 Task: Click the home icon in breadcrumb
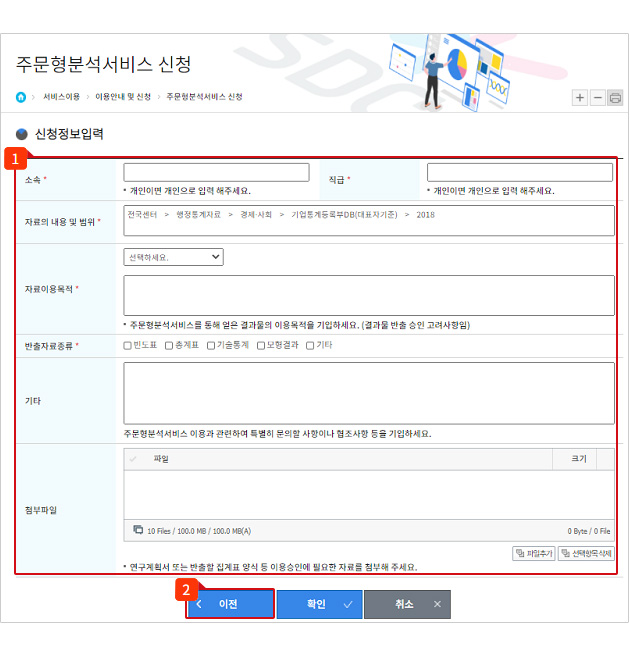coord(21,97)
